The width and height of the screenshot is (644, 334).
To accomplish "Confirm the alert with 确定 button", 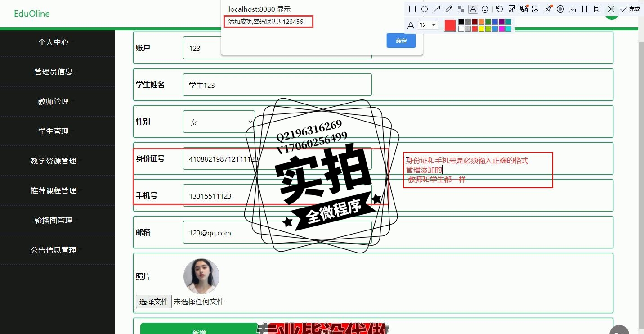I will [x=401, y=41].
